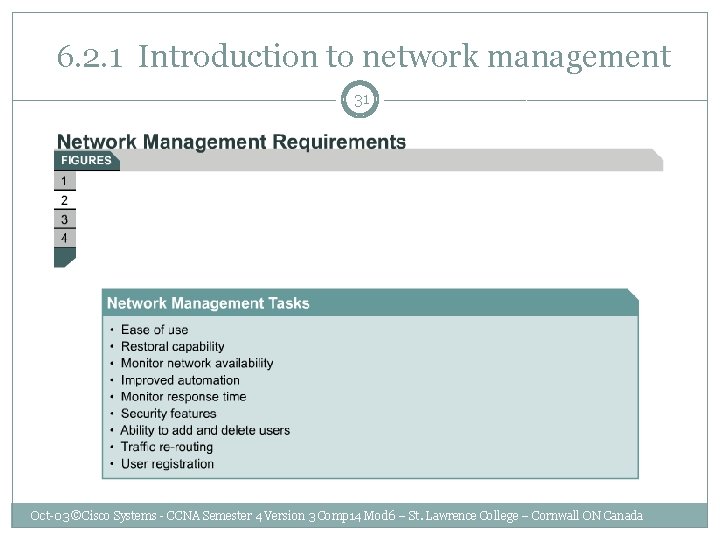Select figure tab 2

coord(65,200)
